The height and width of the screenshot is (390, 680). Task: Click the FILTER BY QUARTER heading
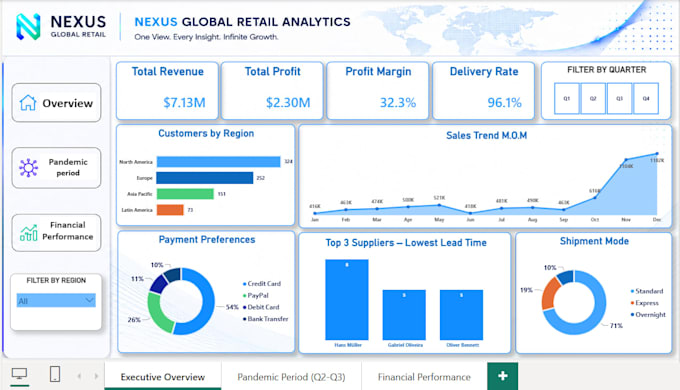pos(607,70)
